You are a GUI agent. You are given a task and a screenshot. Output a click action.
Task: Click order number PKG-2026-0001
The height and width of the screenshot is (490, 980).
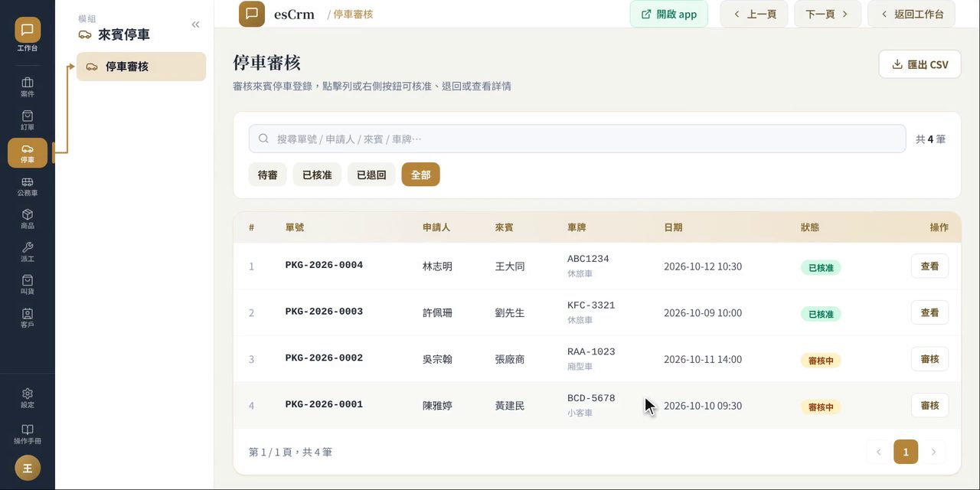[324, 405]
